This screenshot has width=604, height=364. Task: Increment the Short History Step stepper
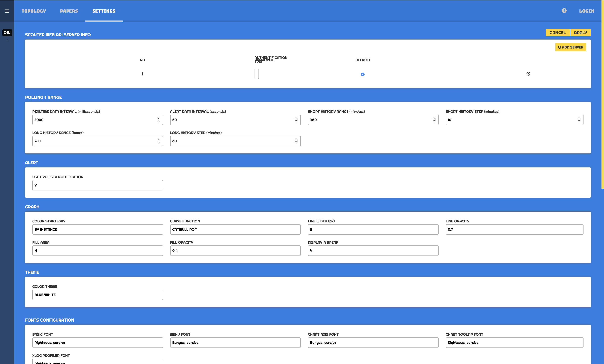(579, 119)
